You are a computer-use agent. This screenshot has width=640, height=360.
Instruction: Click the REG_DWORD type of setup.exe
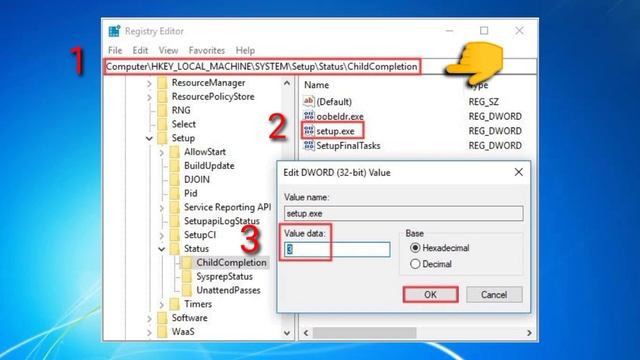click(495, 131)
